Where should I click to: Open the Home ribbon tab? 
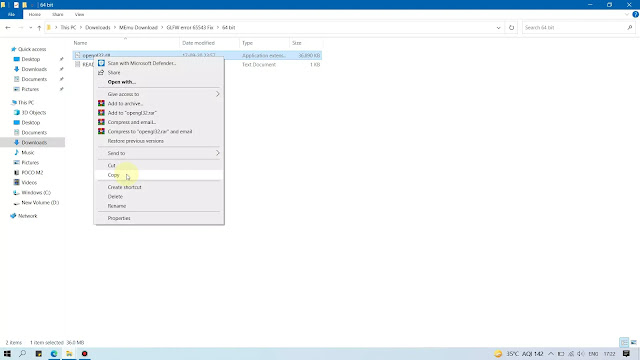tap(35, 14)
